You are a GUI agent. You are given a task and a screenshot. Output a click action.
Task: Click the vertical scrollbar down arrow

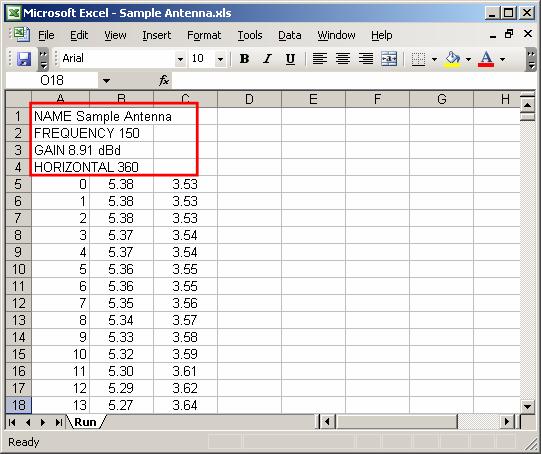(x=527, y=406)
